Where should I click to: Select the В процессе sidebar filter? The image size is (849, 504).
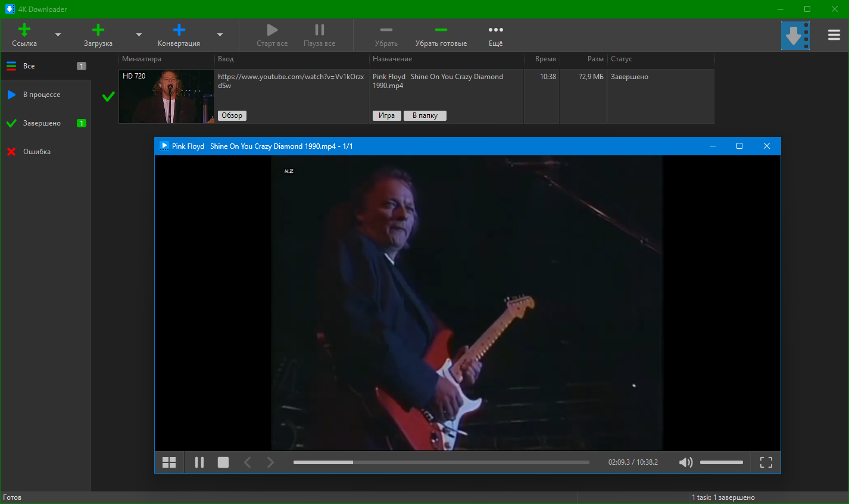coord(42,95)
